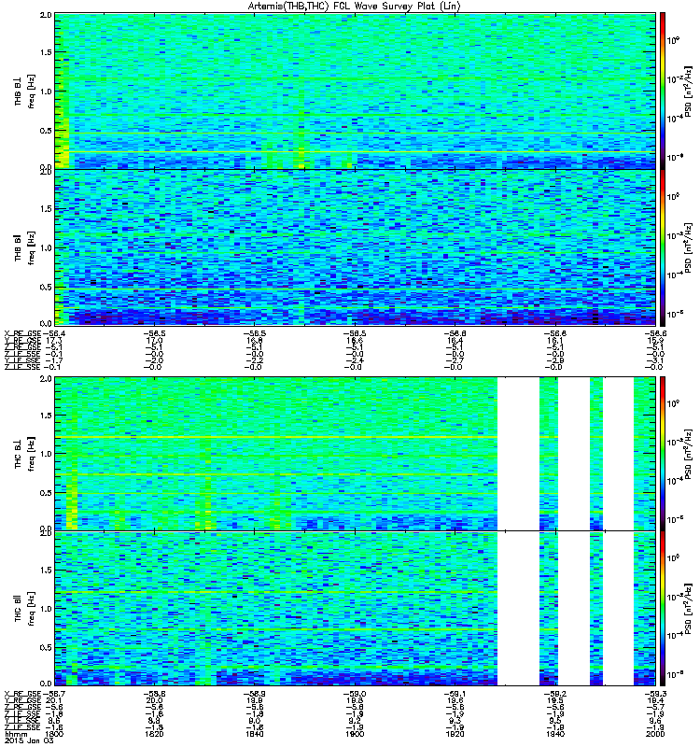Click the 'THC B∥ freq [Hz]' axis label of the bottom panel
The image size is (700, 747).
coord(24,609)
